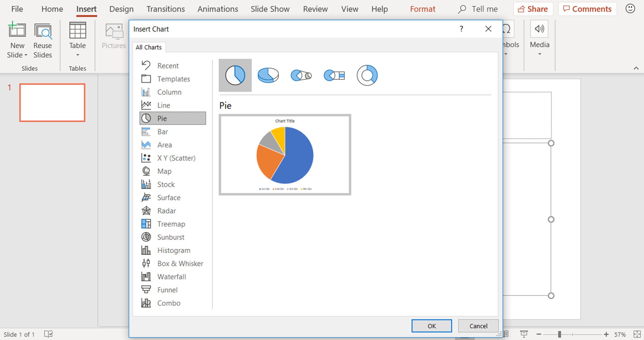Viewport: 644px width, 340px height.
Task: Select the Column chart type
Action: [170, 92]
